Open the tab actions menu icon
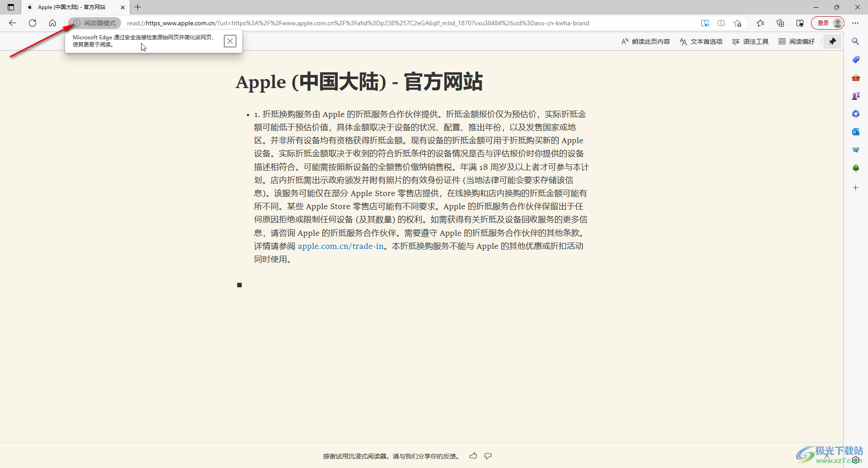 11,7
